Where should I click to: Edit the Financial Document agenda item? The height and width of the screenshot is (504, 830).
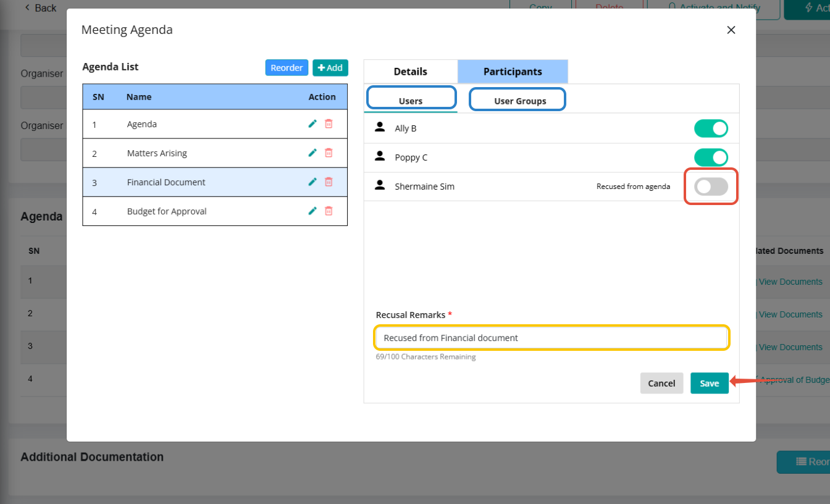click(x=312, y=182)
